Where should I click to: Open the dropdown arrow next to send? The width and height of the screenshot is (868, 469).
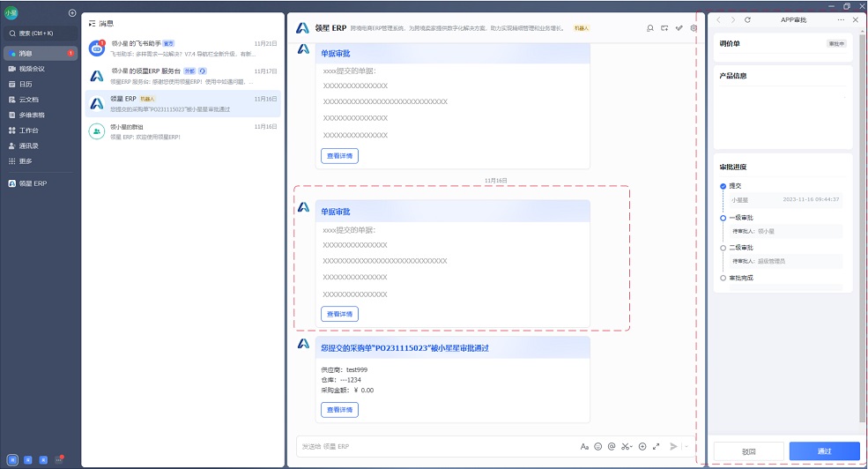(686, 446)
